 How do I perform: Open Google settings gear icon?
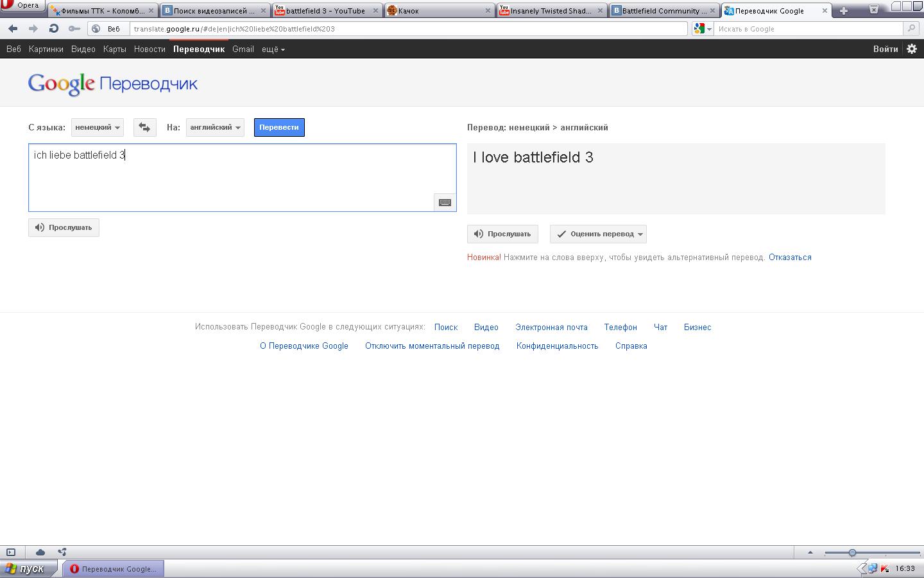(x=912, y=49)
